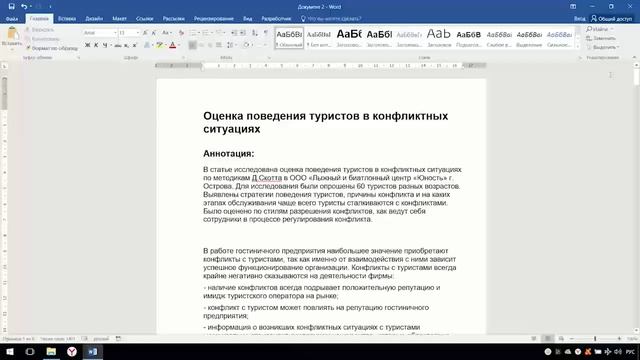Screen dimensions: 640x360
Task: Open Windows Start button
Action: (x=10, y=351)
